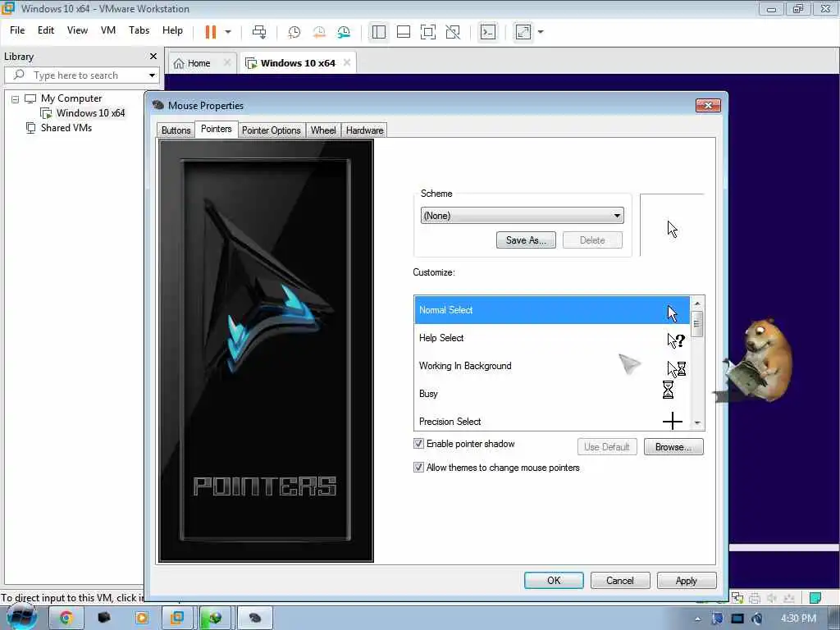Show hidden system tray icons
The image size is (840, 630).
point(697,619)
